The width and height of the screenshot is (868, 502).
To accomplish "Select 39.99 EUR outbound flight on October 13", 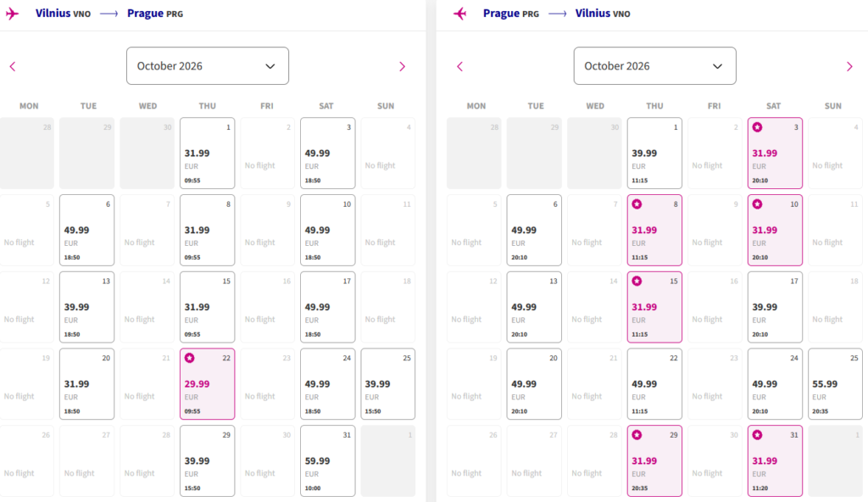I will [x=86, y=307].
